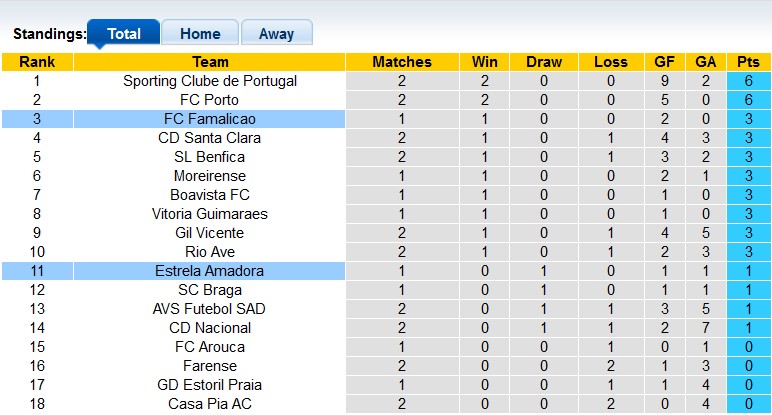This screenshot has height=416, width=772.
Task: Click AVS Futebol SAD team name
Action: pyautogui.click(x=210, y=309)
